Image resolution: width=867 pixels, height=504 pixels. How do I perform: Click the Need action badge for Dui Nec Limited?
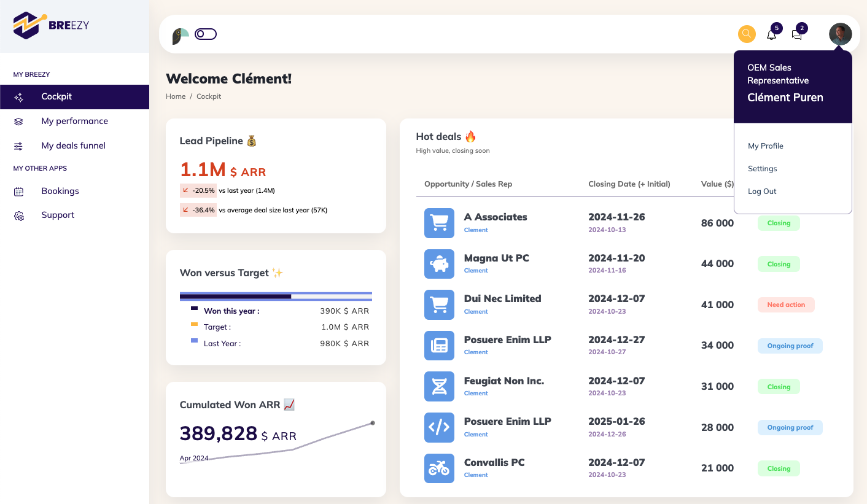786,304
